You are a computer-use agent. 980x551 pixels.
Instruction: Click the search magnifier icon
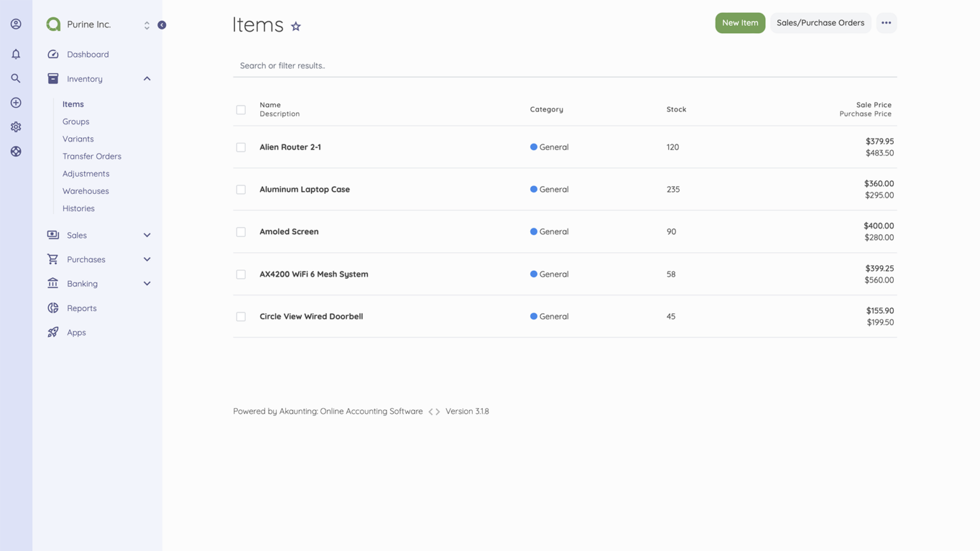click(x=15, y=78)
